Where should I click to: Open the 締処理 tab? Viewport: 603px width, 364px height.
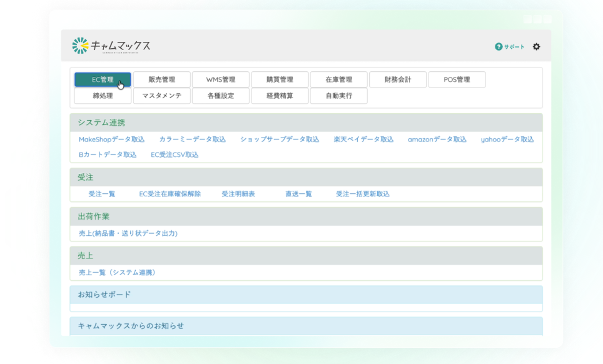tap(103, 96)
